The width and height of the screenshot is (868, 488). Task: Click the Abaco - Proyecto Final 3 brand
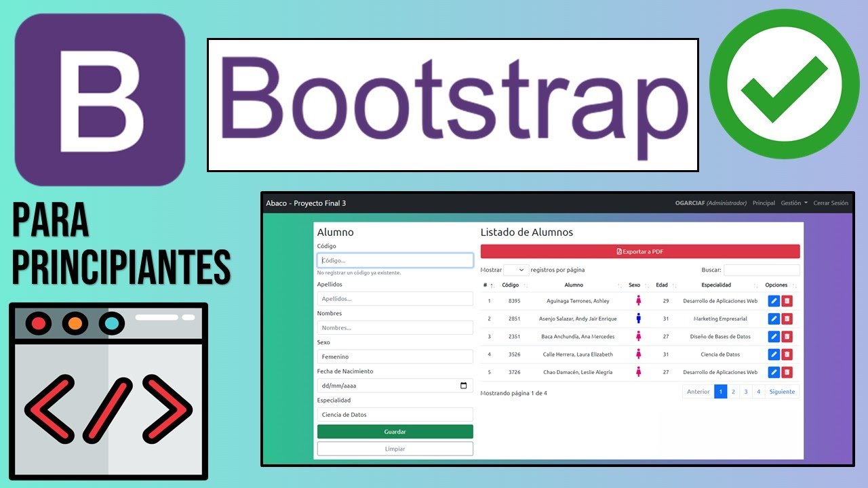(x=306, y=203)
